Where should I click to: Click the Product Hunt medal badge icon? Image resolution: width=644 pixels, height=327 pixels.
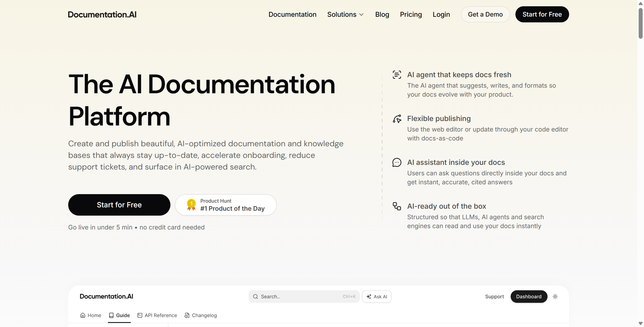pyautogui.click(x=191, y=204)
